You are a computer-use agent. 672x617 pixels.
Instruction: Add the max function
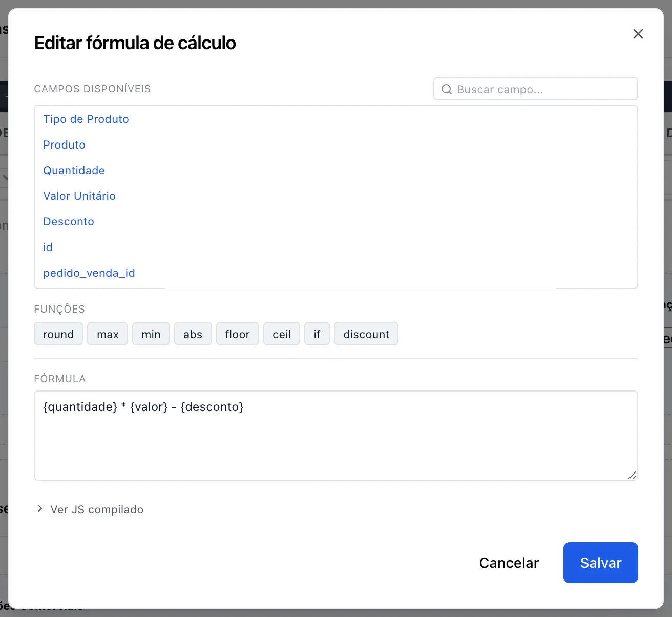[x=108, y=334]
